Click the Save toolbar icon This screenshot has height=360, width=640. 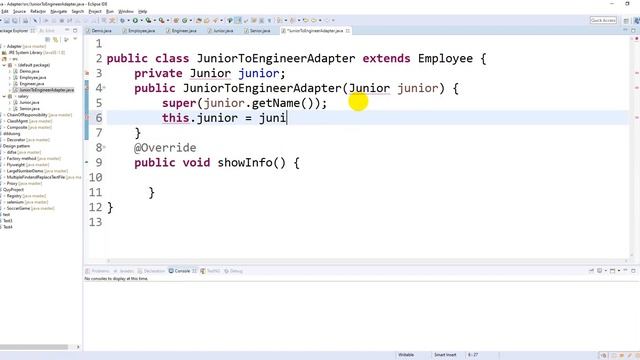[x=7, y=20]
